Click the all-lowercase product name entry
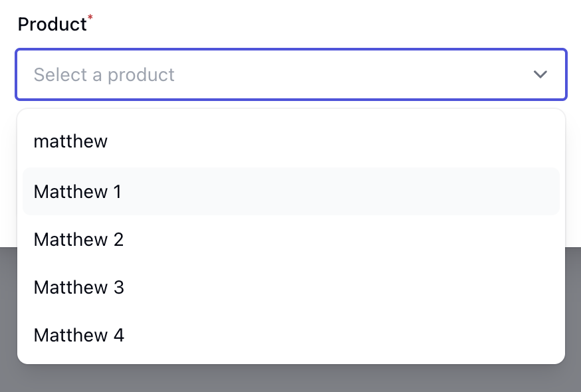This screenshot has width=581, height=392. [70, 142]
